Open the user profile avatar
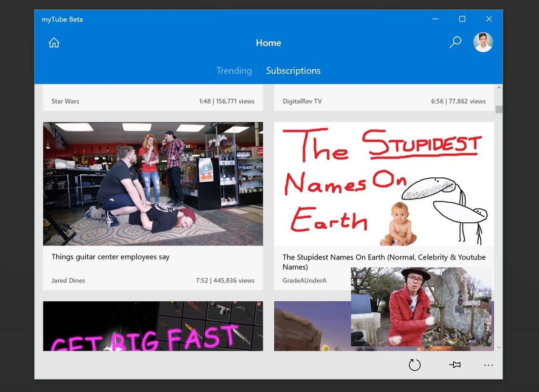This screenshot has width=539, height=392. tap(483, 42)
